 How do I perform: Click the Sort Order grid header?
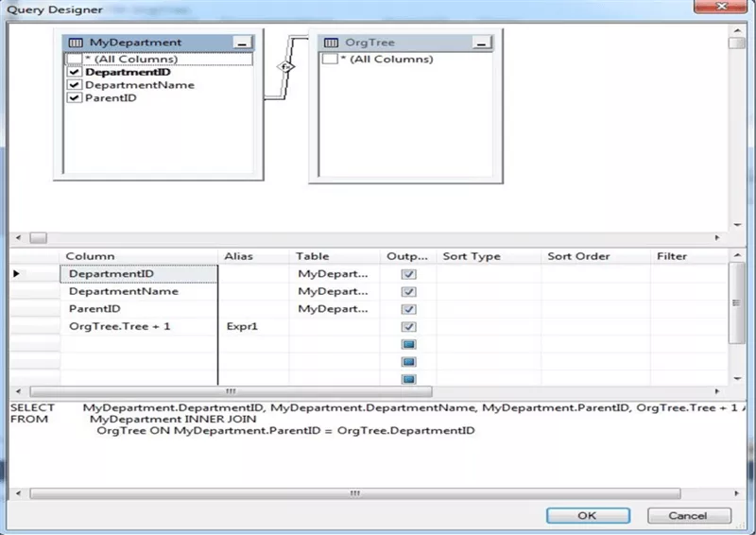click(596, 256)
